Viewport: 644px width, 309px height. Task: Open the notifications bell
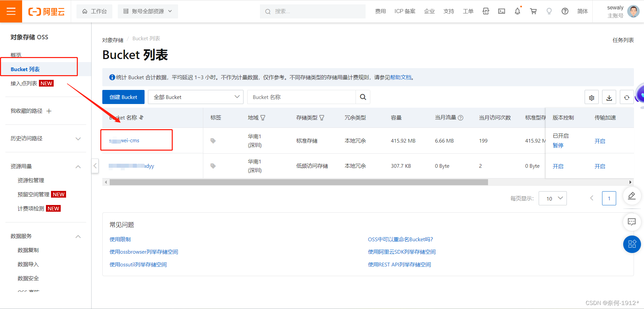tap(518, 11)
